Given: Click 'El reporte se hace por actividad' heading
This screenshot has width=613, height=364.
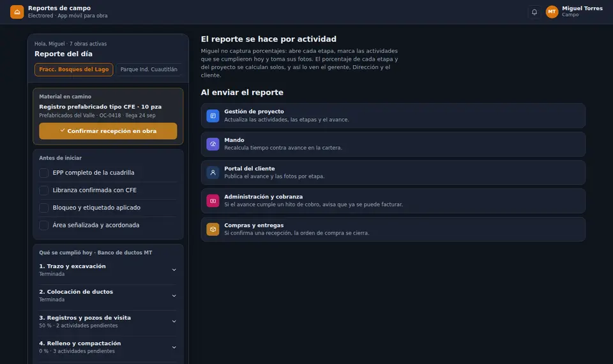Looking at the screenshot, I should (269, 39).
